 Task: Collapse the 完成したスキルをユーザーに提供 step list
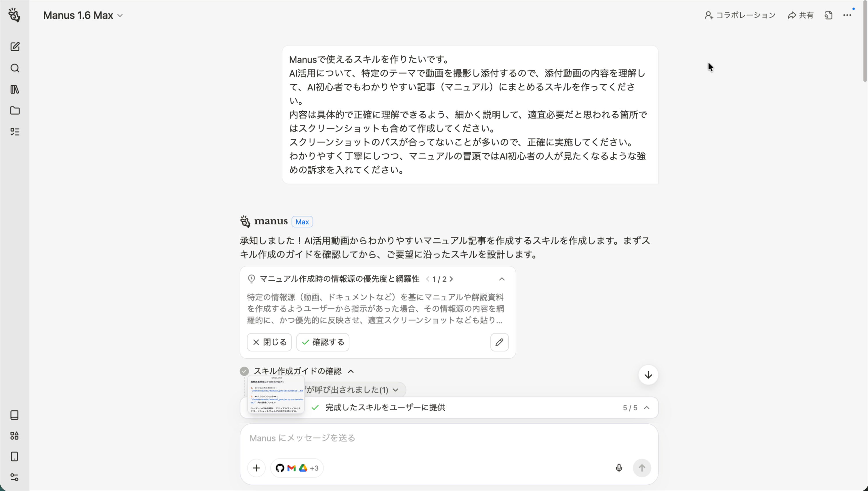[x=647, y=407]
